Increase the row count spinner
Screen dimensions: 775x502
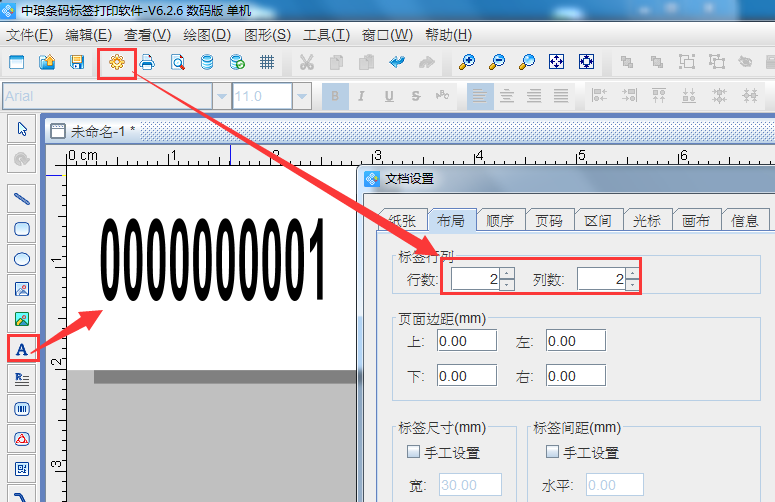(x=507, y=274)
